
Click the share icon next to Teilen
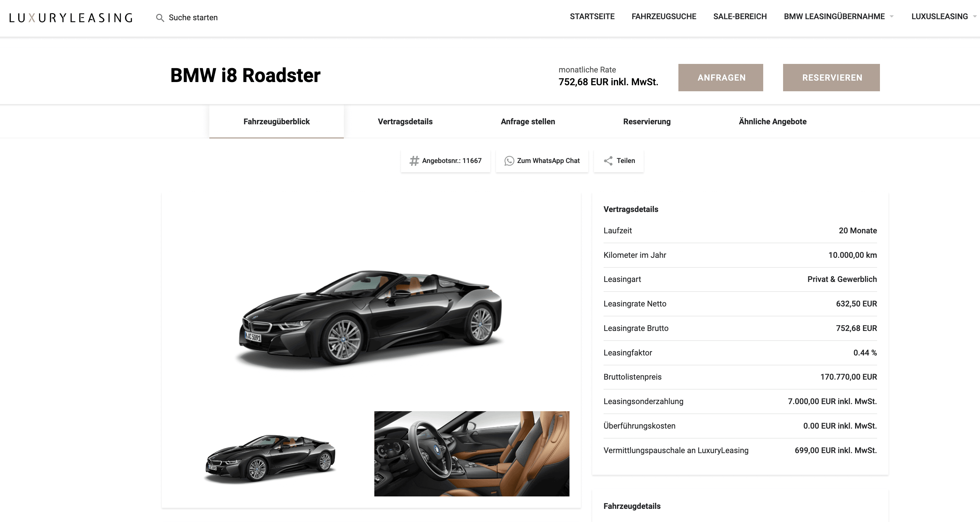(x=608, y=161)
